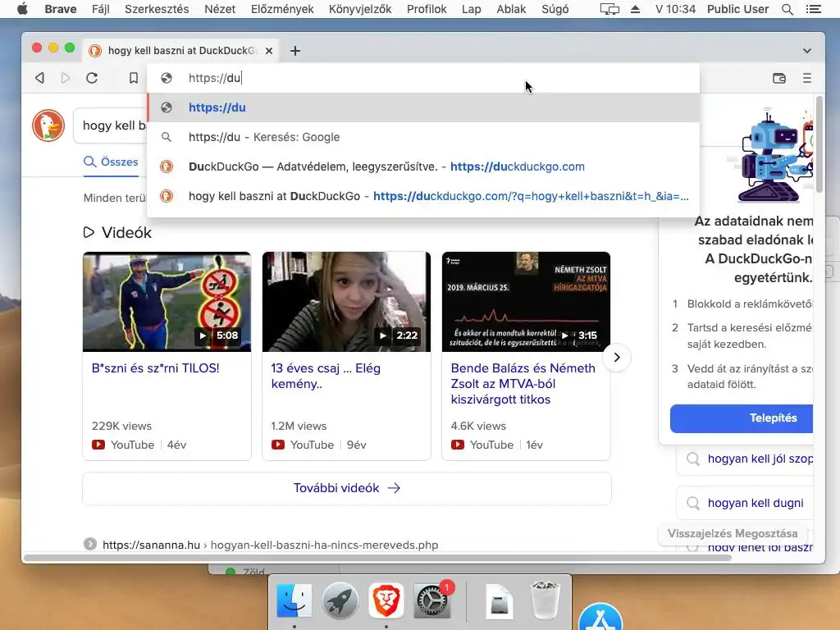Screen dimensions: 840x630
Task: Open Notification Center list icon
Action: 814,9
